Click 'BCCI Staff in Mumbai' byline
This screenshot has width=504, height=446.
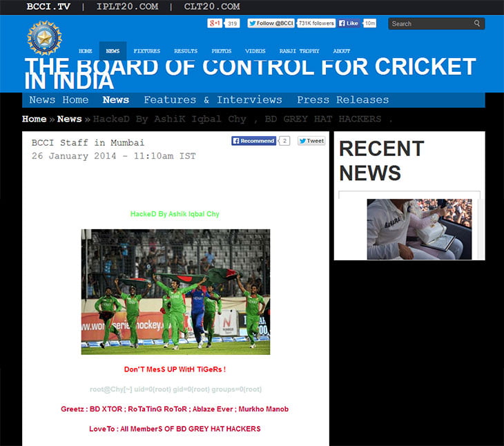tap(88, 143)
